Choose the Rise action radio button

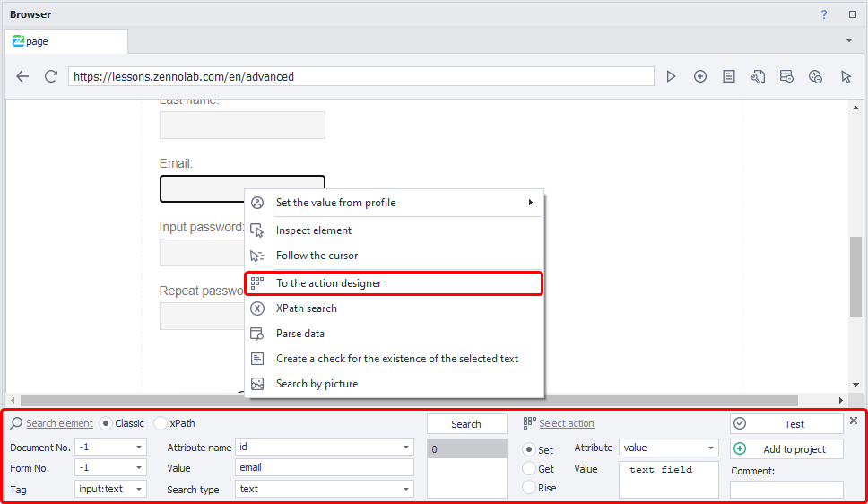529,488
